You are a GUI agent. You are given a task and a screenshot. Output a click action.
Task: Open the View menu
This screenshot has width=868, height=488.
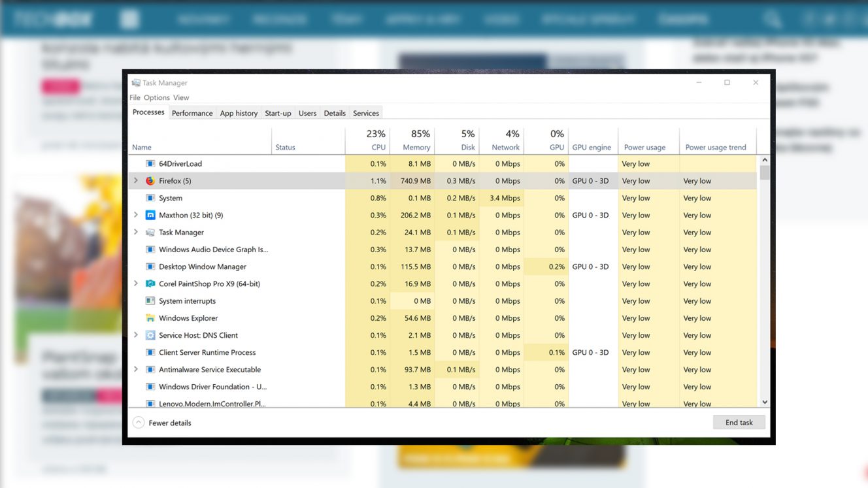pos(181,97)
